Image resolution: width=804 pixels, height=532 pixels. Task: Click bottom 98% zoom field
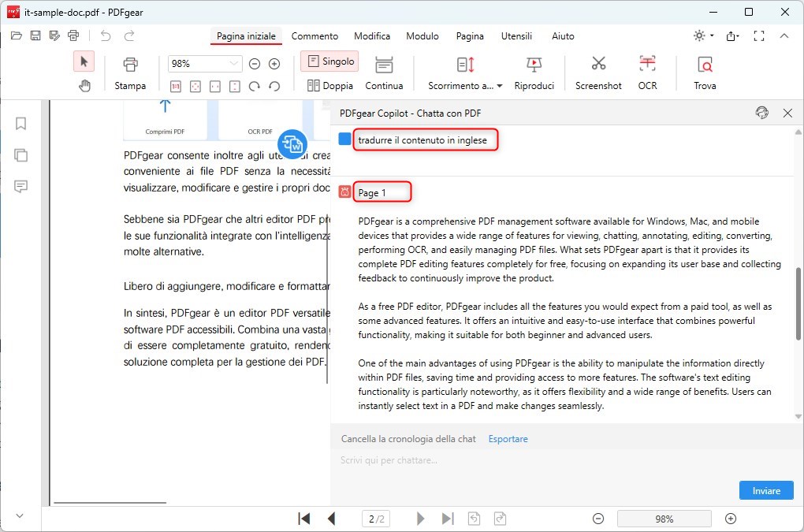[x=664, y=519]
